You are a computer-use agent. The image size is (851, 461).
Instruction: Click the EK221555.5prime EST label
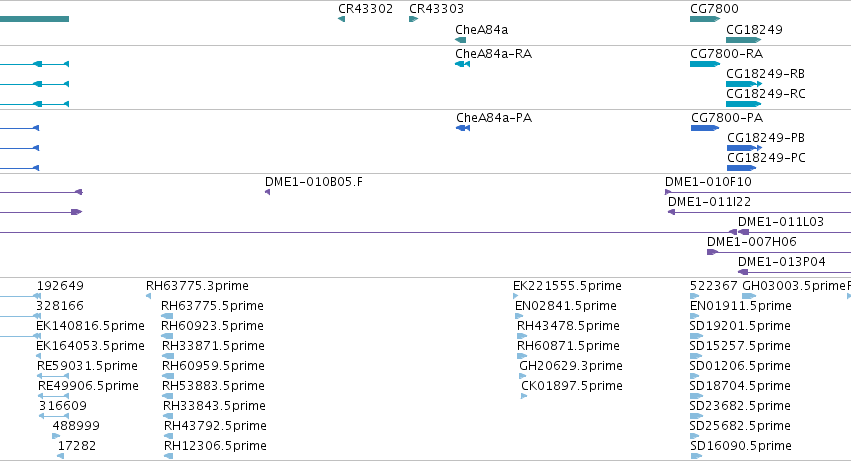click(x=567, y=286)
